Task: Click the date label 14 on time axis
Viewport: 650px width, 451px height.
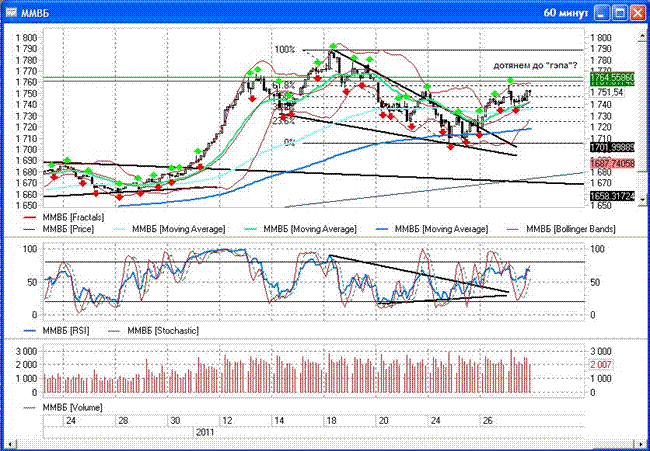Action: click(279, 421)
